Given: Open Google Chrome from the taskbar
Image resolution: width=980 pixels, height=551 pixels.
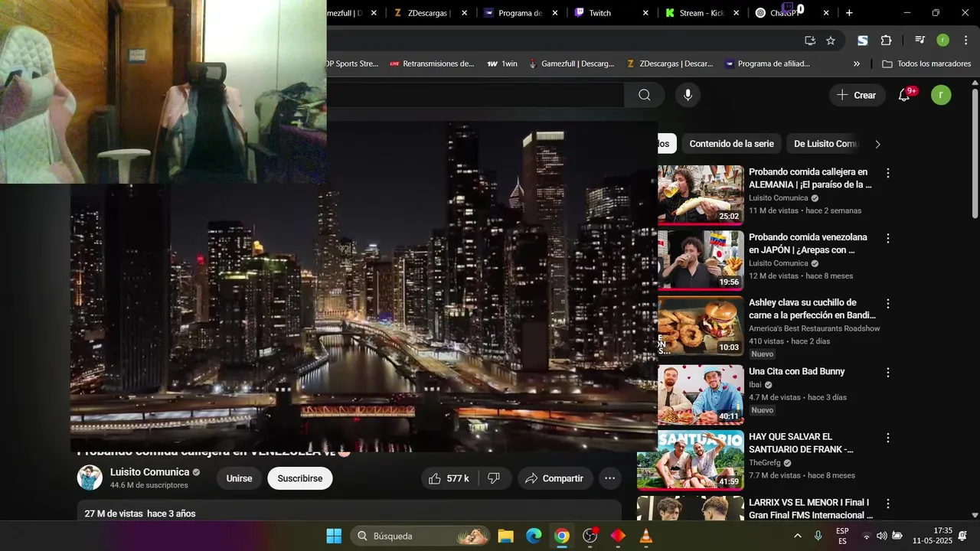Looking at the screenshot, I should (x=562, y=536).
